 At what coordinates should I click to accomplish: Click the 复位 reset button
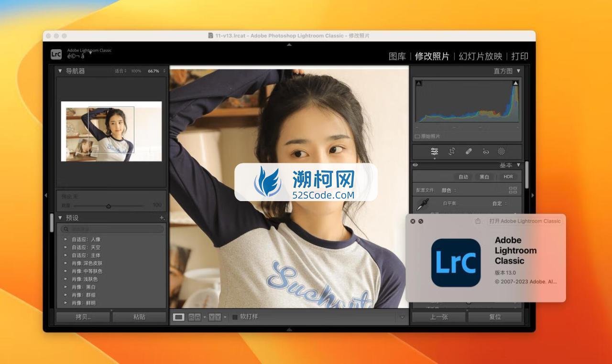(495, 317)
